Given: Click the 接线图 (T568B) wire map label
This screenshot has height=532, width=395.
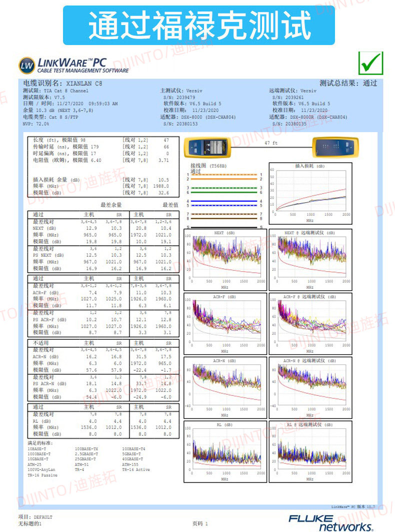Looking at the screenshot, I should pos(208,166).
